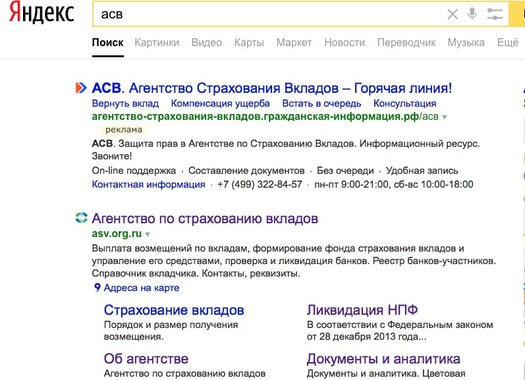This screenshot has width=525, height=380.
Task: Click the Составление документов text
Action: tap(246, 170)
